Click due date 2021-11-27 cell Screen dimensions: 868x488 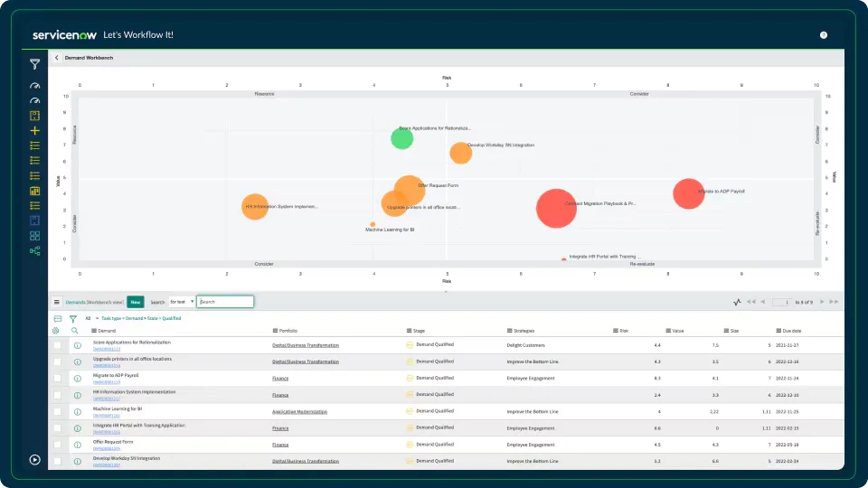(788, 345)
